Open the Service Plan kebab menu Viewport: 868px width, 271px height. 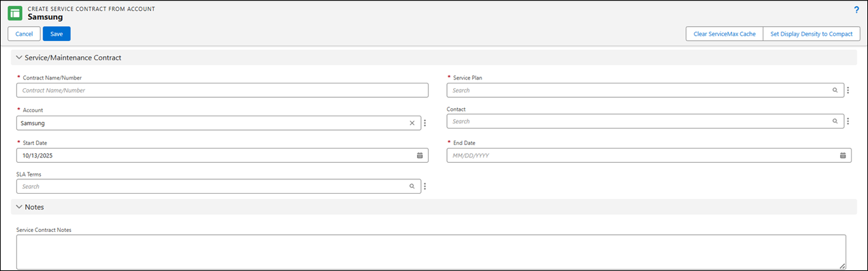pyautogui.click(x=847, y=90)
